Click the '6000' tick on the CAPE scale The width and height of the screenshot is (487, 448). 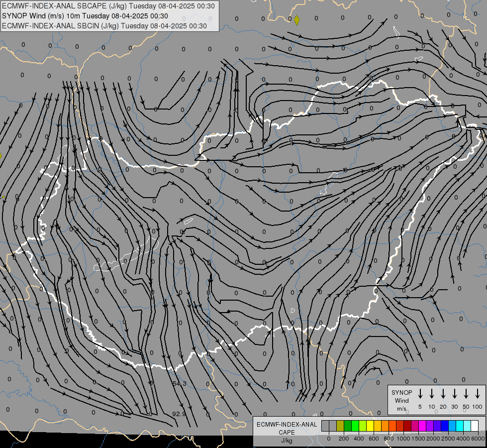click(x=478, y=439)
